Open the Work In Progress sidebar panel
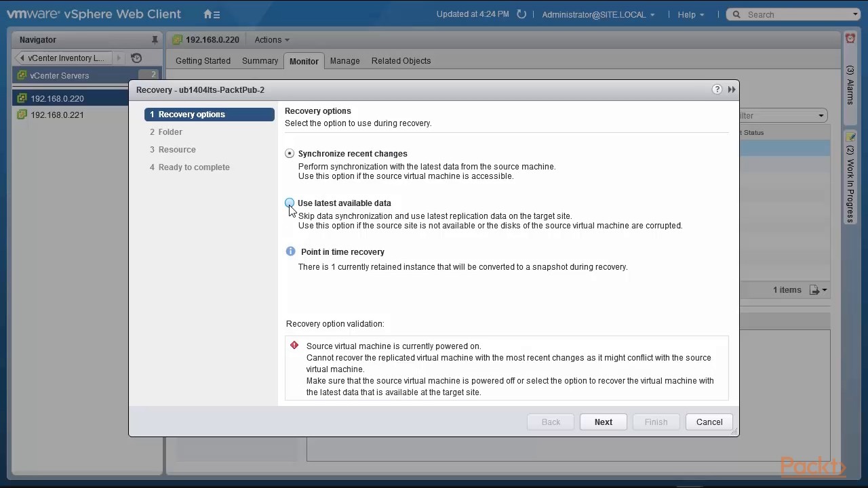 [850, 178]
